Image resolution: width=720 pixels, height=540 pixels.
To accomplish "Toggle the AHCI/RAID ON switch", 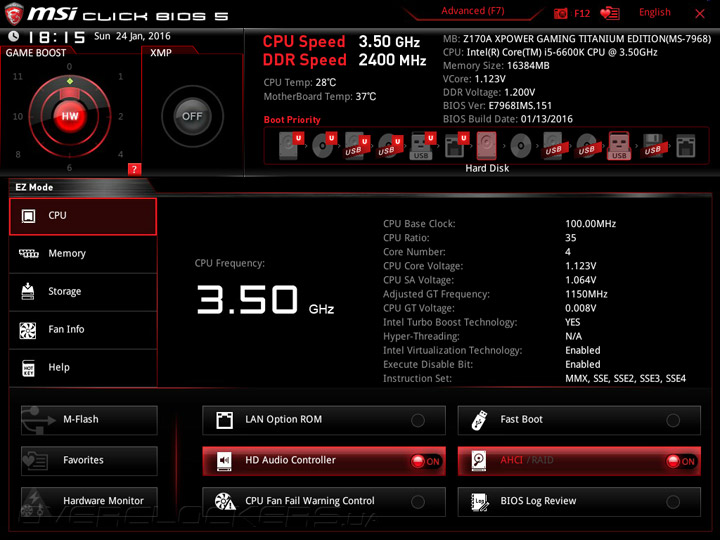I will point(681,461).
